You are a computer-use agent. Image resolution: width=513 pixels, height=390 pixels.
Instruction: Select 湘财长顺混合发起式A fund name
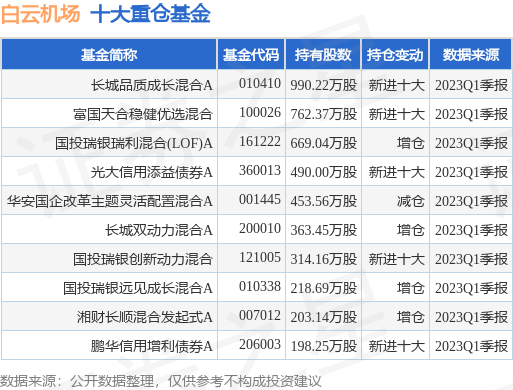point(145,317)
